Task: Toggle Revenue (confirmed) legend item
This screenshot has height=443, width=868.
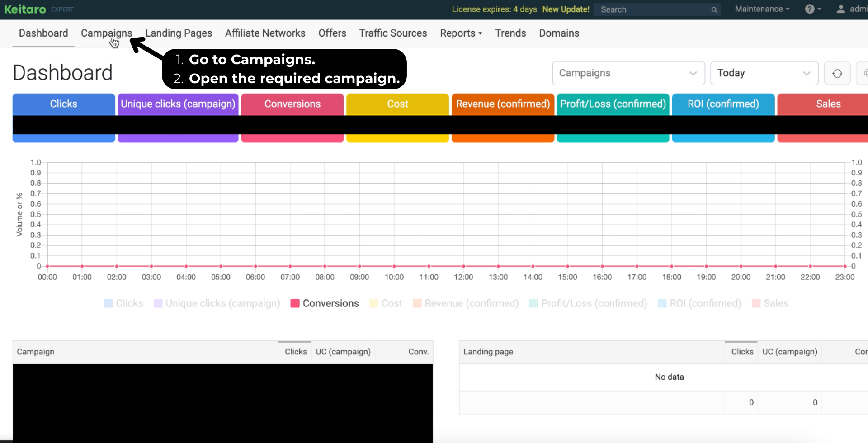Action: tap(466, 303)
